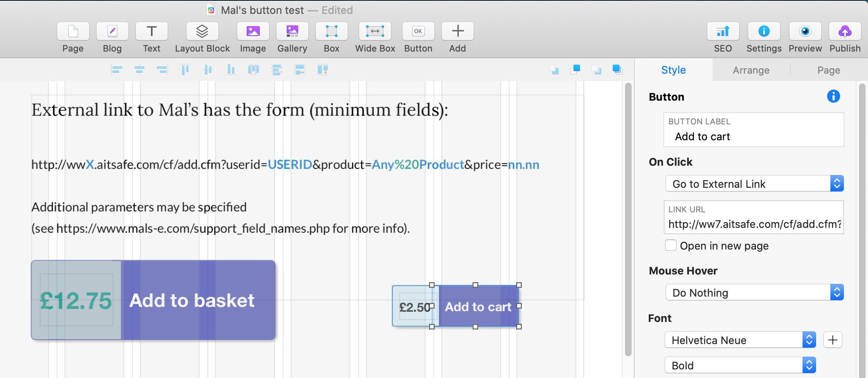The height and width of the screenshot is (378, 868).
Task: Insert a Text element from the toolbar
Action: [152, 32]
